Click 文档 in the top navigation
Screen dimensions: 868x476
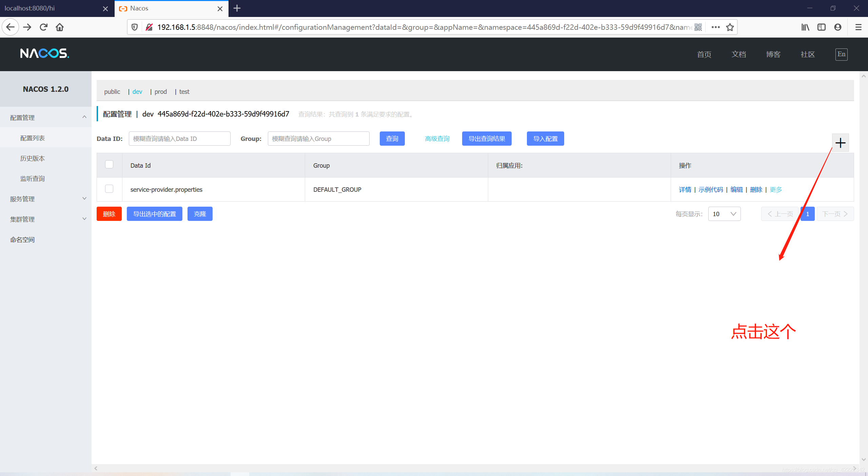[739, 54]
